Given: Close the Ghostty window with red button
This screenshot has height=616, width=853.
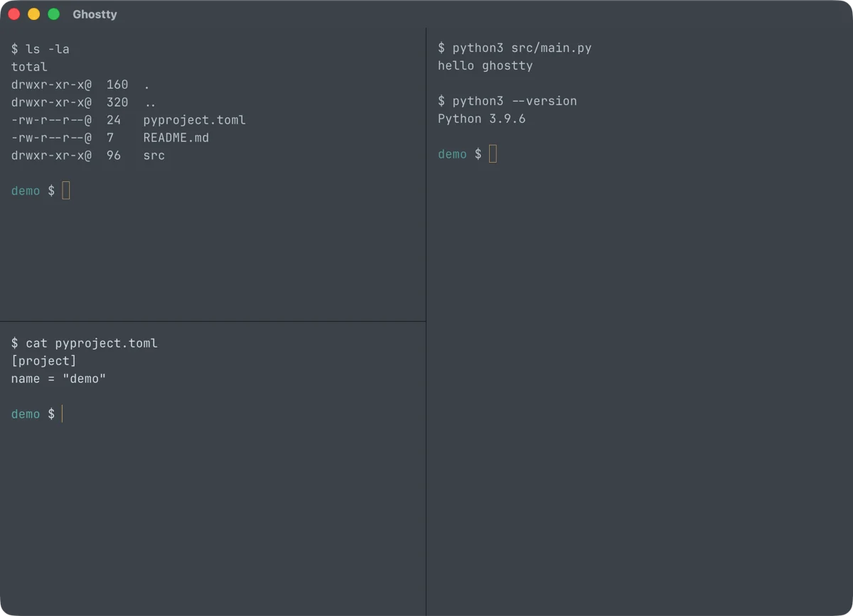Looking at the screenshot, I should (x=14, y=14).
